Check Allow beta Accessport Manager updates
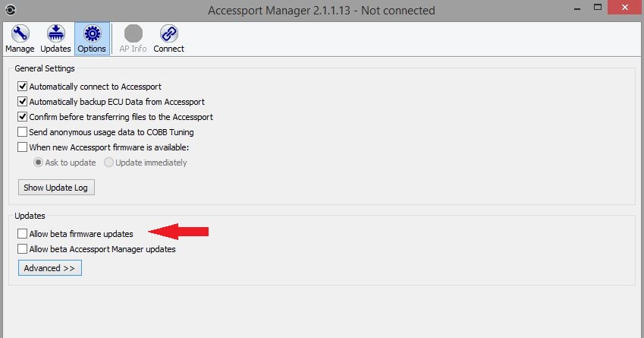Screen dimensions: 644x338 coord(23,249)
